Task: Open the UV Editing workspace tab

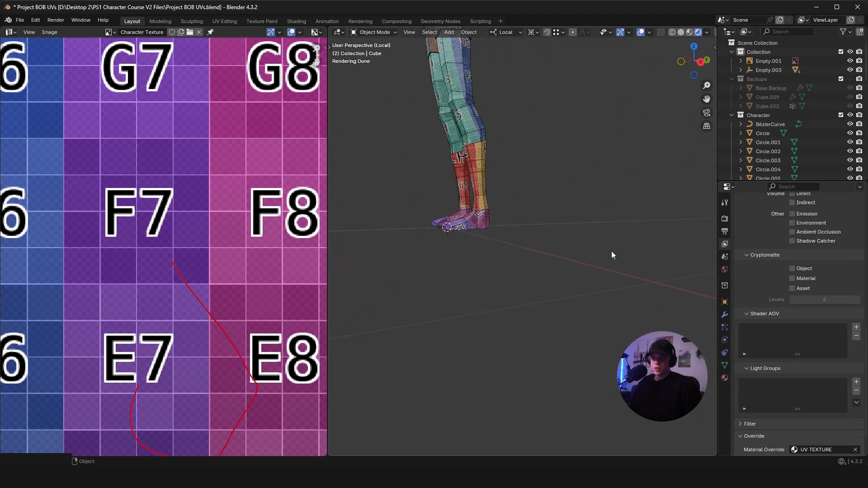Action: tap(225, 21)
